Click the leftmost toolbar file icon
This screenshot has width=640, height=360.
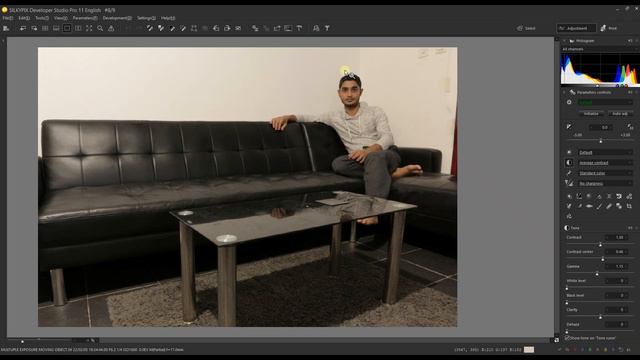click(6, 28)
